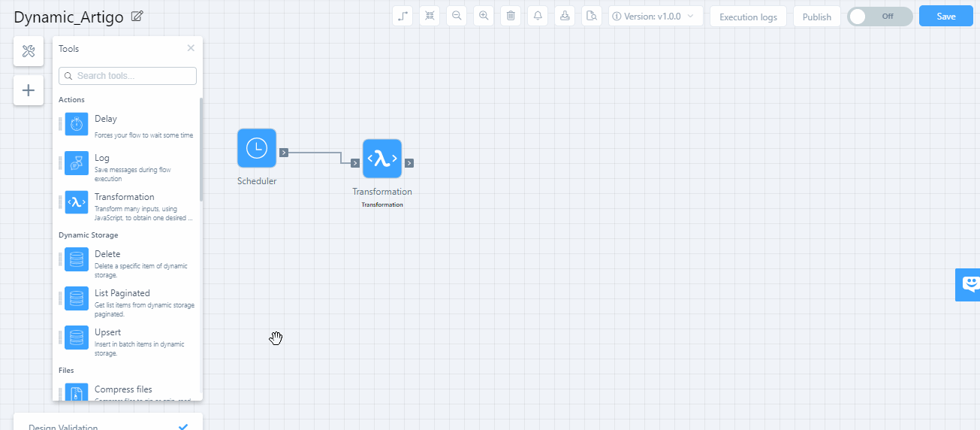Click the plus add button on left
The image size is (980, 430).
tap(29, 90)
